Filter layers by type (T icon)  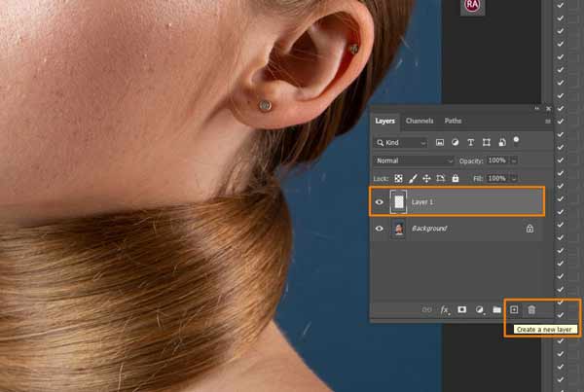click(x=470, y=143)
